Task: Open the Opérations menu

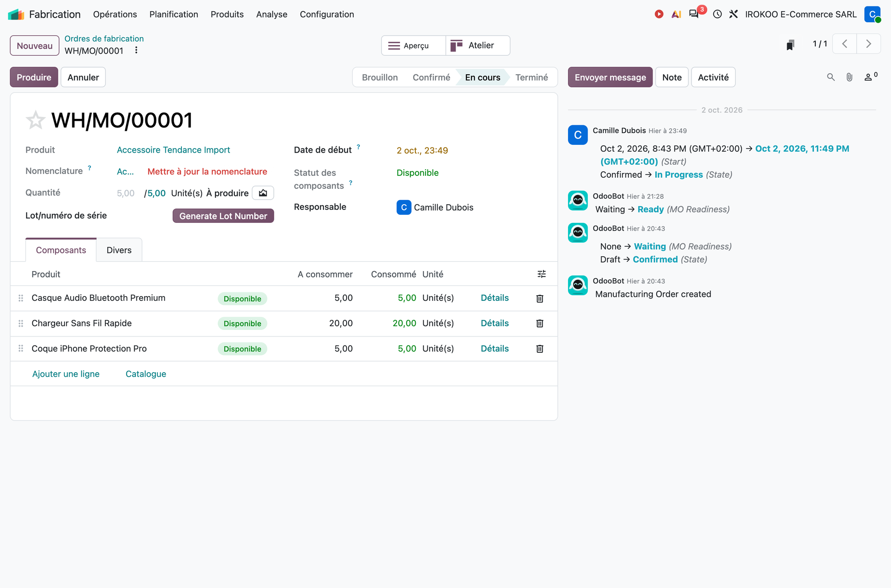Action: pyautogui.click(x=115, y=14)
